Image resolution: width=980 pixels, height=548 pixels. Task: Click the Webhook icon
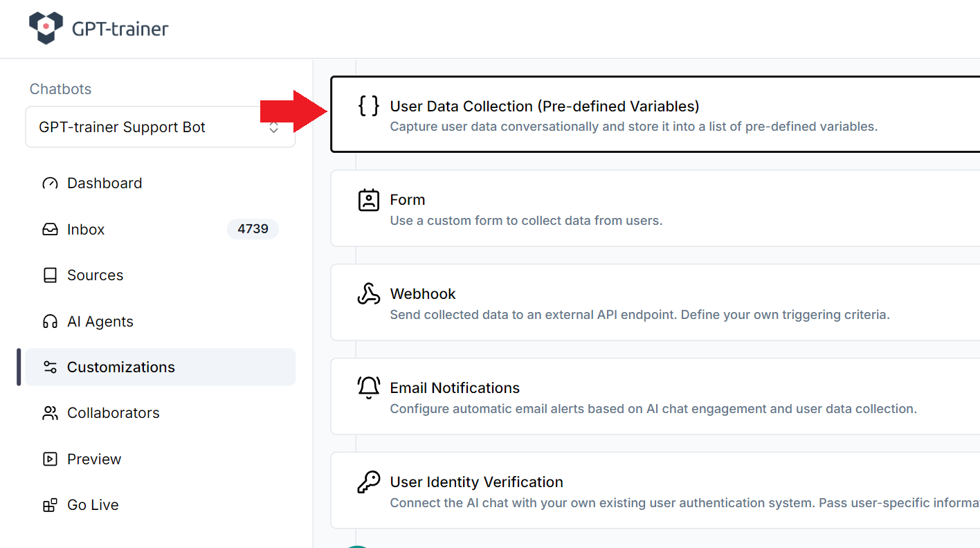[369, 294]
